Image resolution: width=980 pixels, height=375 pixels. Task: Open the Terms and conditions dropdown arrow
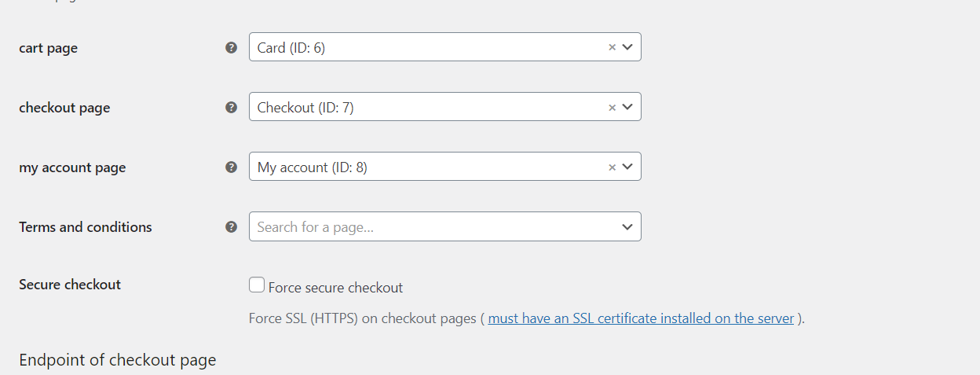[627, 226]
